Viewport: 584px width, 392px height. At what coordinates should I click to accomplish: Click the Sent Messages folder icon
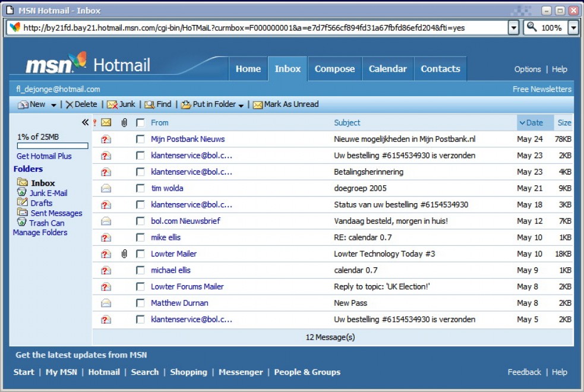pos(23,212)
